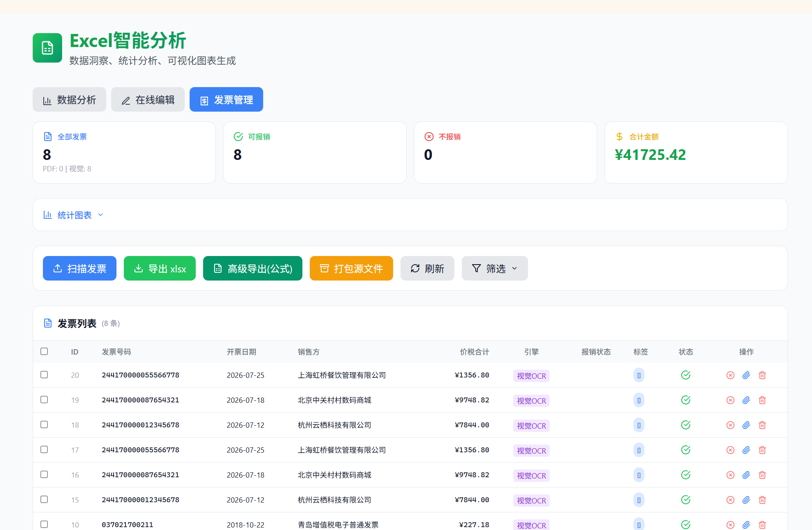The width and height of the screenshot is (812, 530).
Task: Click the green Excel智能分析 app logo
Action: 47,48
